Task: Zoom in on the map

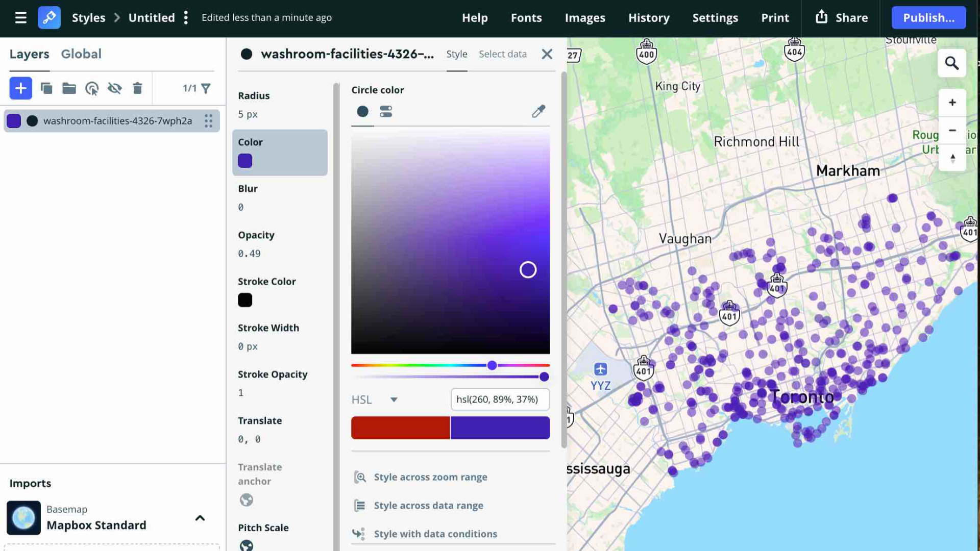Action: pos(951,102)
